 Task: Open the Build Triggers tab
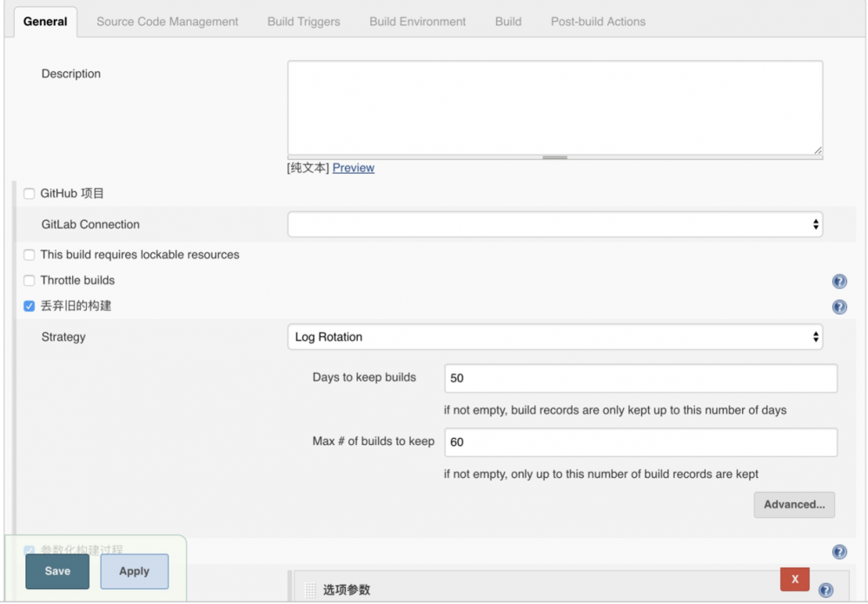click(301, 22)
